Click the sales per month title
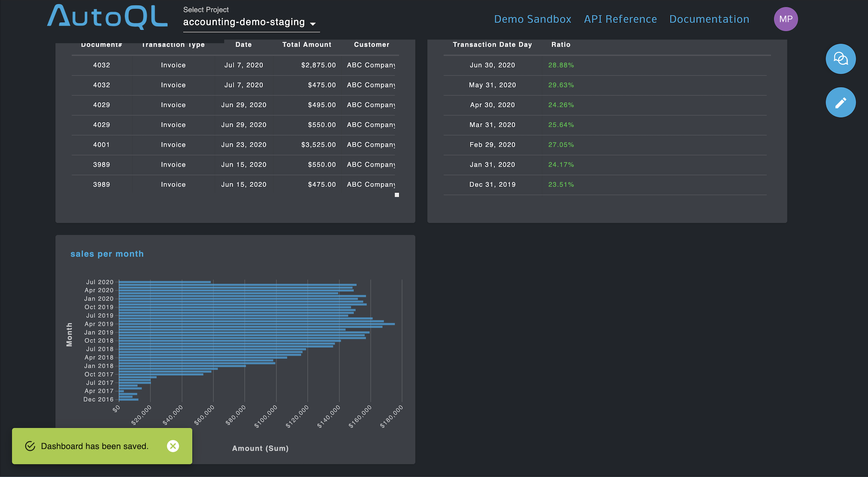Viewport: 868px width, 477px height. coord(107,254)
